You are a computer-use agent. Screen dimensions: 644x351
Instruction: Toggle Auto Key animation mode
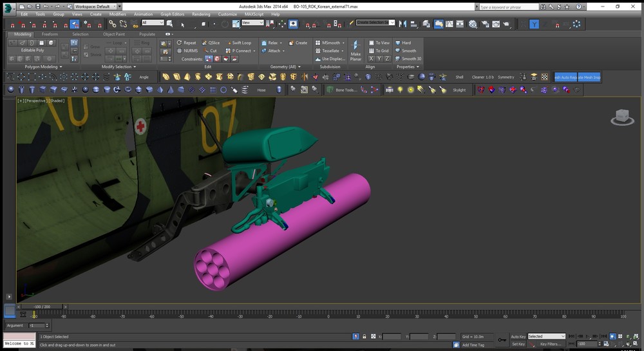coord(518,336)
